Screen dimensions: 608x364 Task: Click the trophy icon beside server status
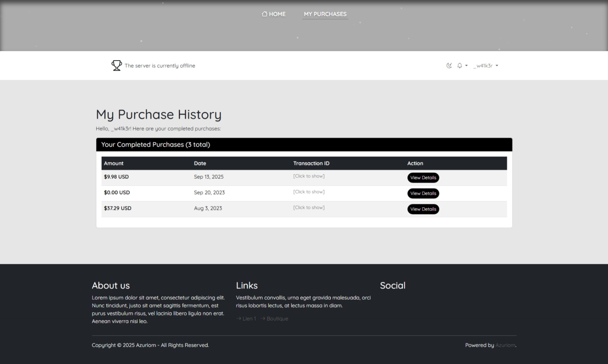[x=117, y=65]
